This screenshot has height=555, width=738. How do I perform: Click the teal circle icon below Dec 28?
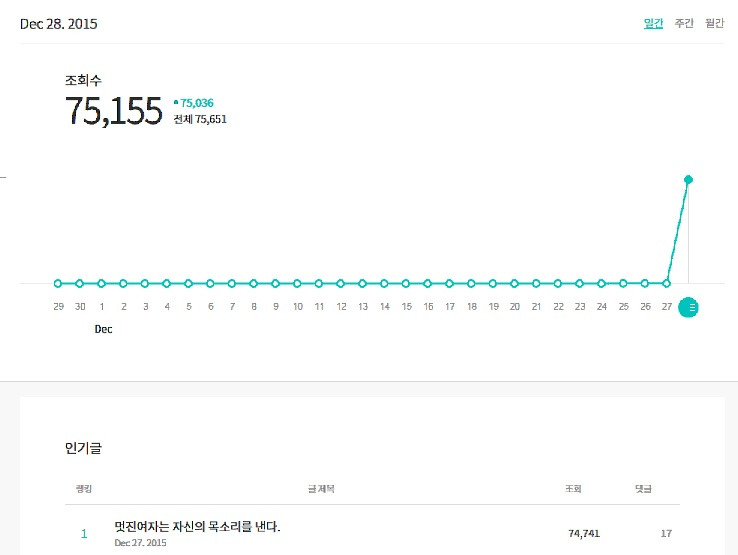[688, 307]
